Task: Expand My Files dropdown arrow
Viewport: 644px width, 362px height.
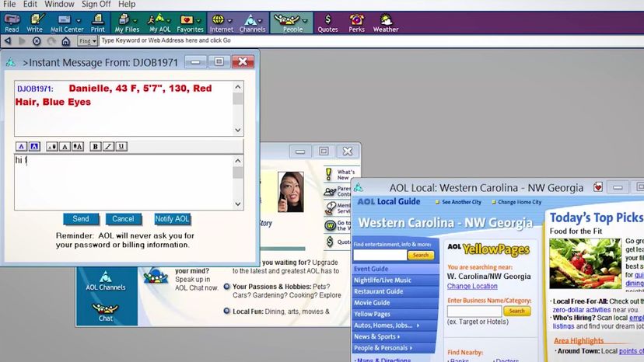Action: point(135,20)
